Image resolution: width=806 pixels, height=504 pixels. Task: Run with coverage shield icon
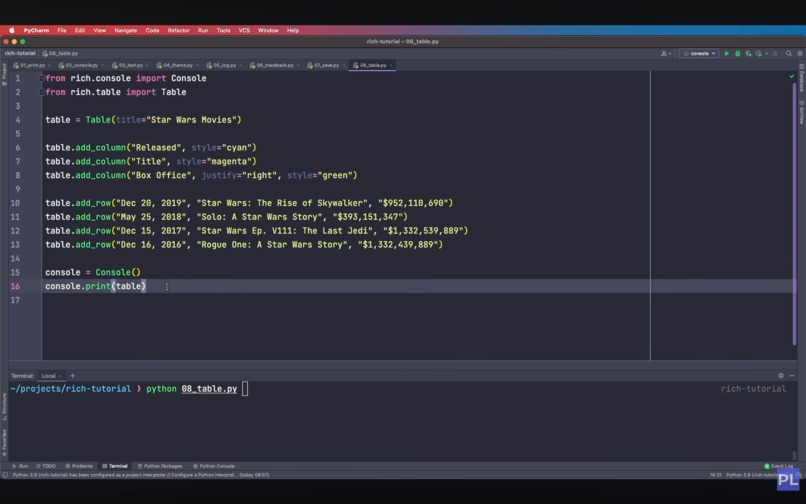tap(748, 53)
